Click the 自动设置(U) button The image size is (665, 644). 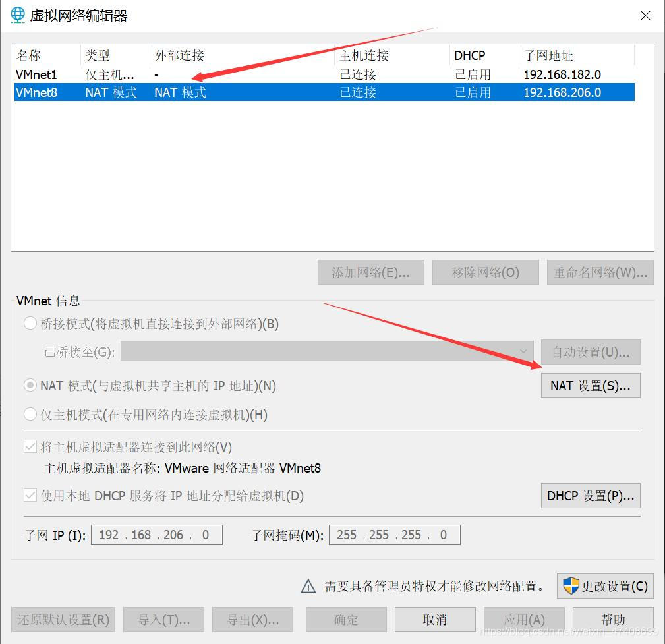pos(591,352)
